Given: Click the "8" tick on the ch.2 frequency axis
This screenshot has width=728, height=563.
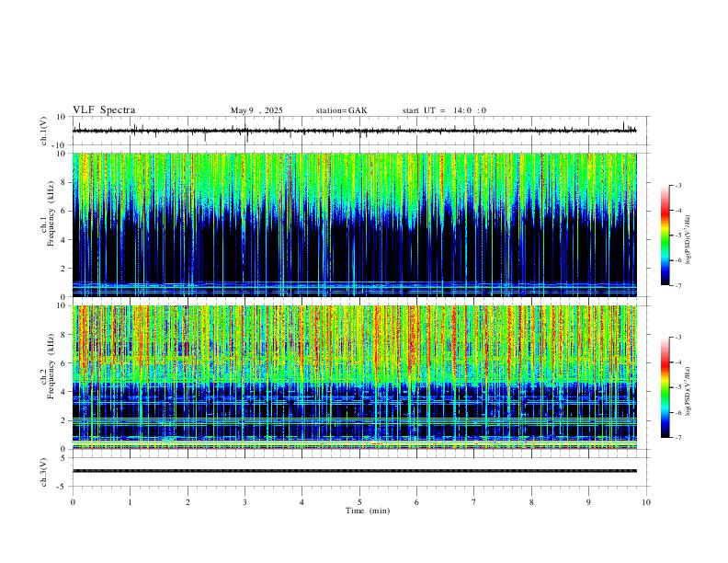Looking at the screenshot, I should click(x=64, y=335).
